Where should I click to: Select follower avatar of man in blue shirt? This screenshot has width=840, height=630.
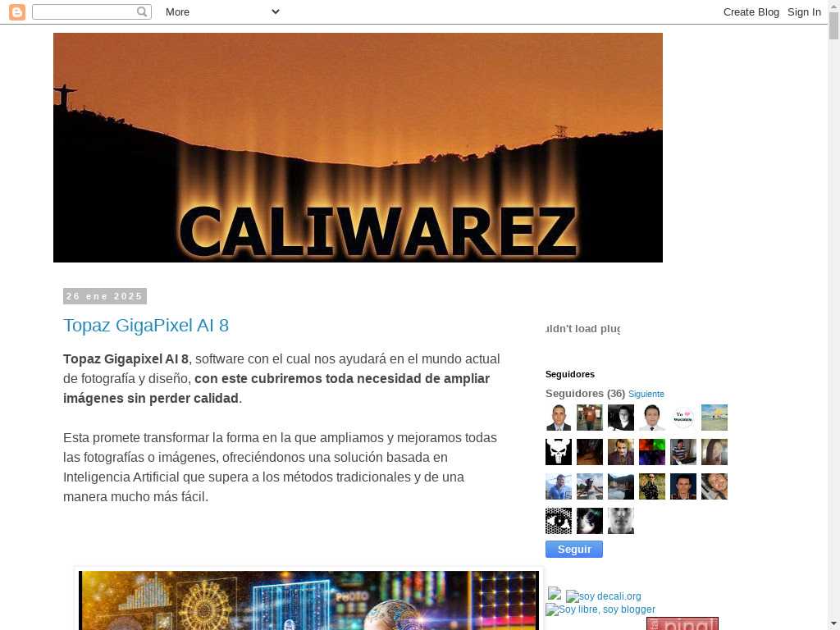[558, 486]
